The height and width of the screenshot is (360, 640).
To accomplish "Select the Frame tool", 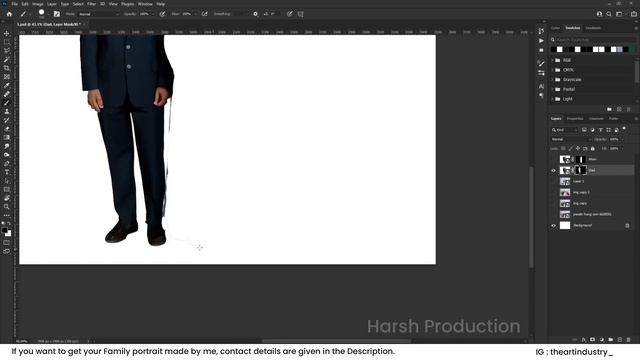I will pos(7,77).
